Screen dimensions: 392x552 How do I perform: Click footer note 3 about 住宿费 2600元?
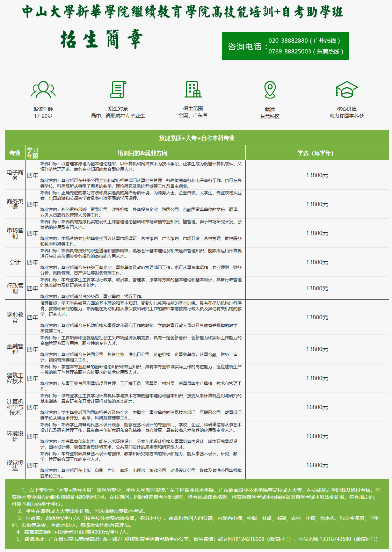tap(195, 522)
